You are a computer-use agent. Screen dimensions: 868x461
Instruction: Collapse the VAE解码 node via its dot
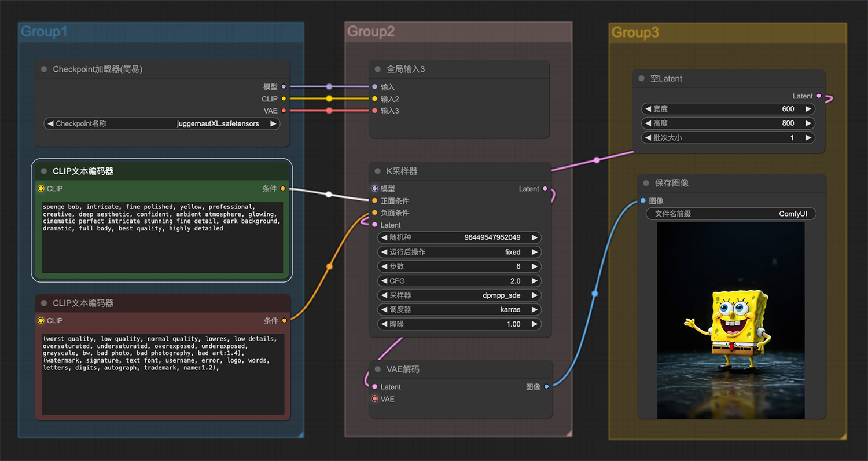(x=378, y=369)
